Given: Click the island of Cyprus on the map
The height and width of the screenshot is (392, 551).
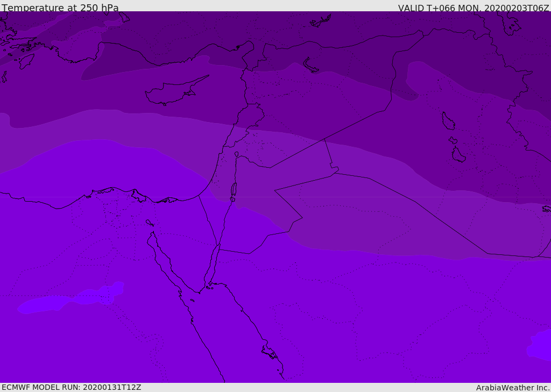Looking at the screenshot, I should point(176,91).
